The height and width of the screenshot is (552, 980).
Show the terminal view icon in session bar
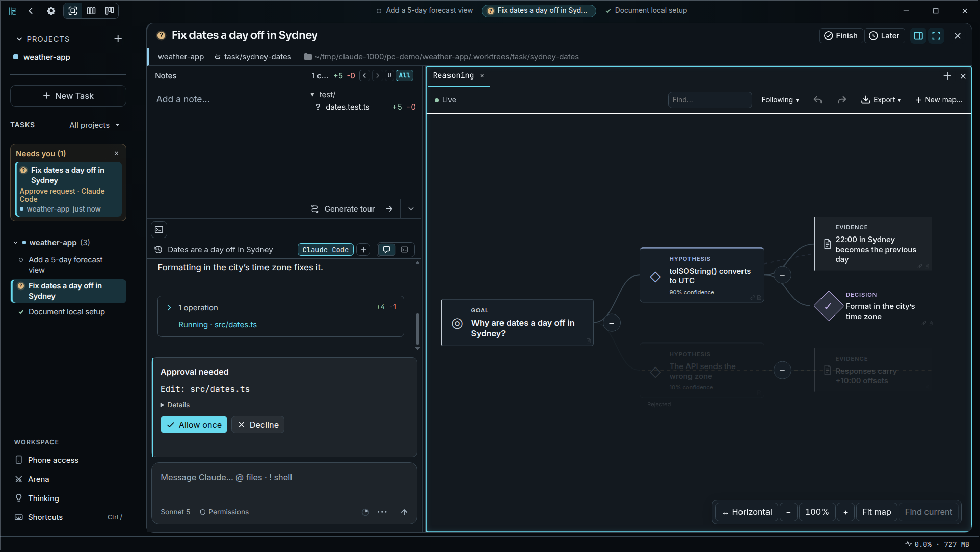[405, 250]
